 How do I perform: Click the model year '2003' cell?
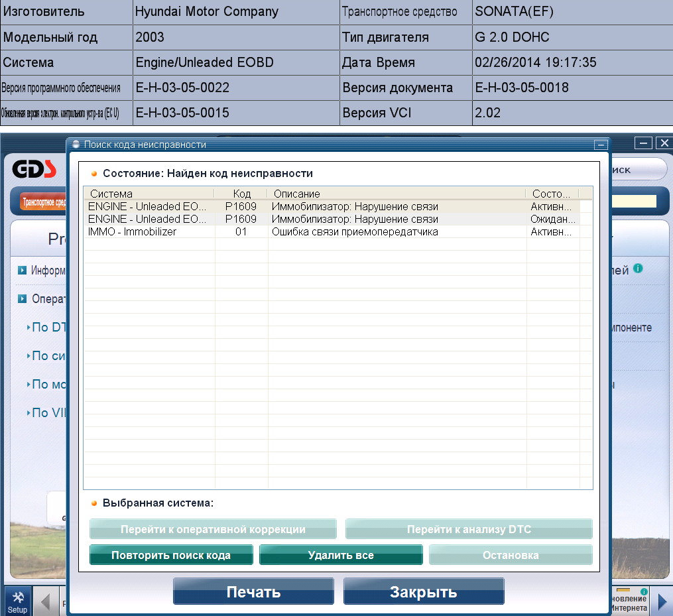click(236, 37)
